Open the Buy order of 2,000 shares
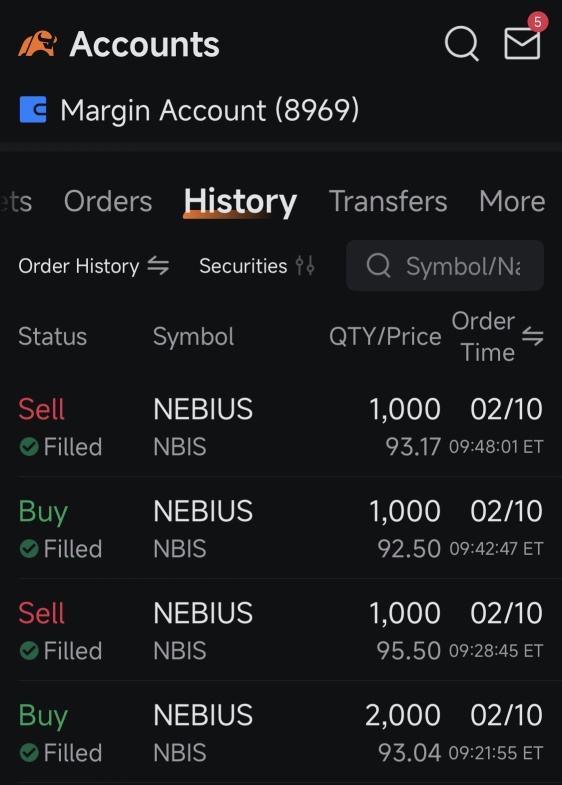562x785 pixels. click(281, 732)
